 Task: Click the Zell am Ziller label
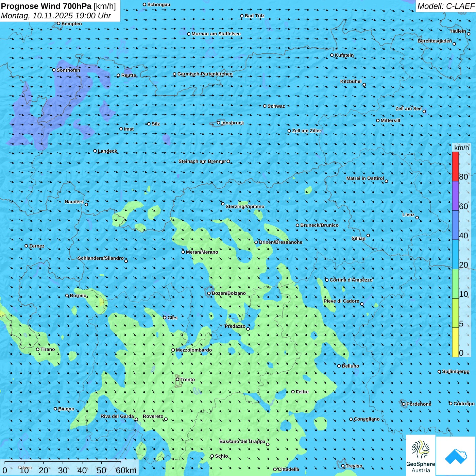click(x=307, y=131)
